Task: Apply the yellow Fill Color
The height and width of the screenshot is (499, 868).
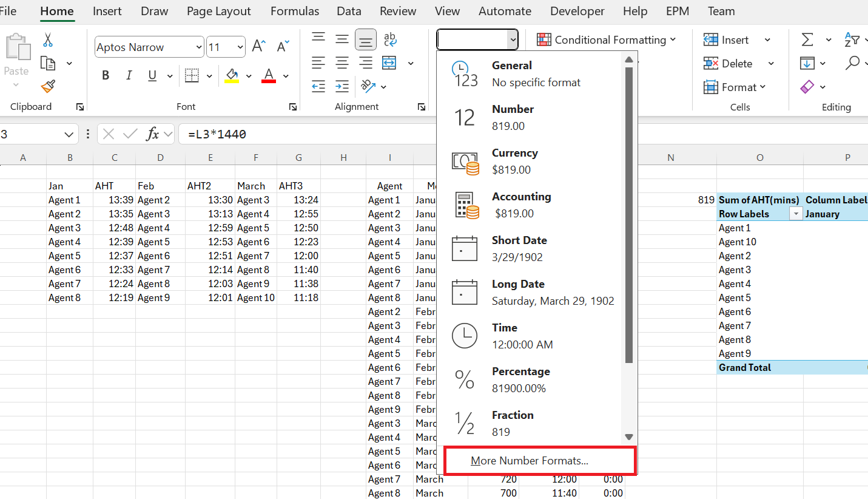Action: [x=231, y=76]
